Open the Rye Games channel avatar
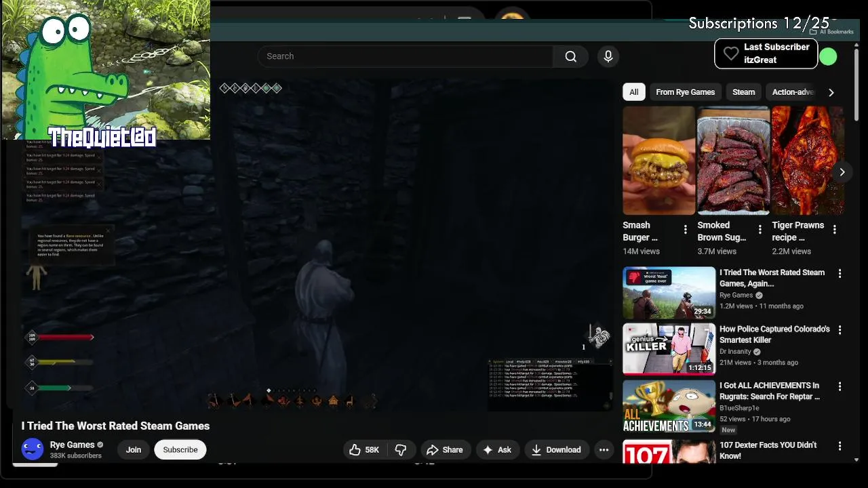The width and height of the screenshot is (868, 488). pyautogui.click(x=33, y=449)
